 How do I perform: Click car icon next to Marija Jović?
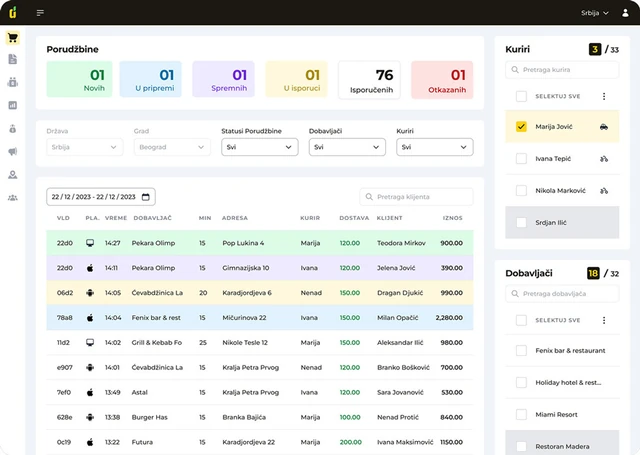604,127
